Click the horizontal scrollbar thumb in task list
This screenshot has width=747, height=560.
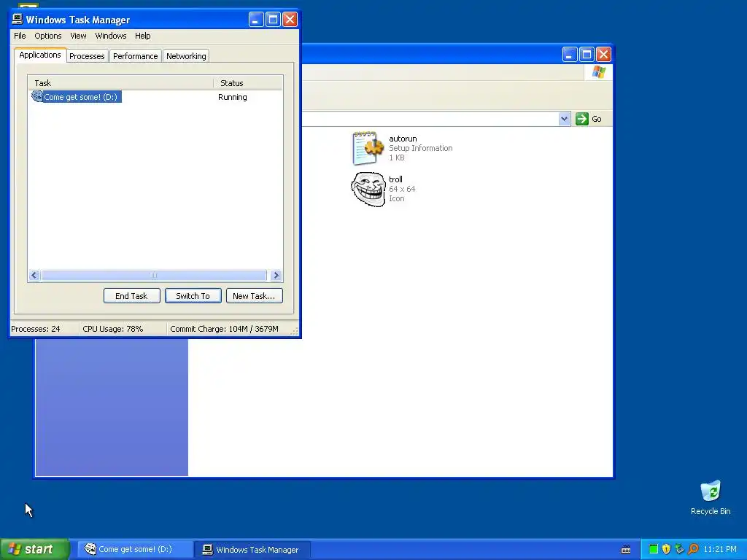click(153, 275)
